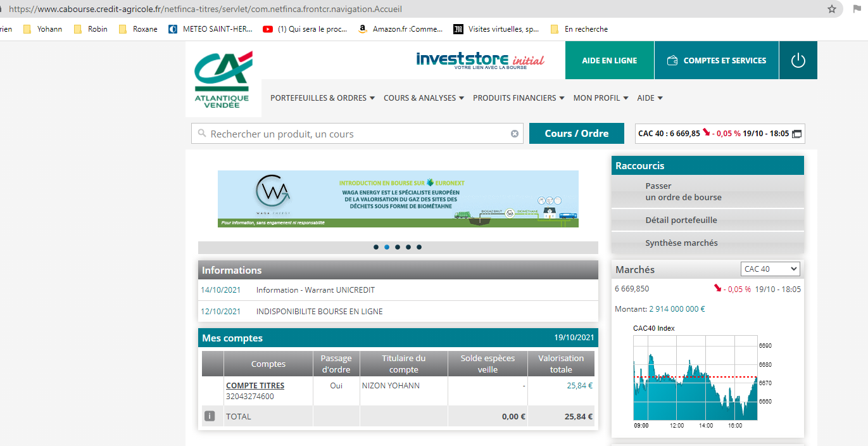This screenshot has width=868, height=446.
Task: Clear the search field with X icon
Action: [515, 134]
